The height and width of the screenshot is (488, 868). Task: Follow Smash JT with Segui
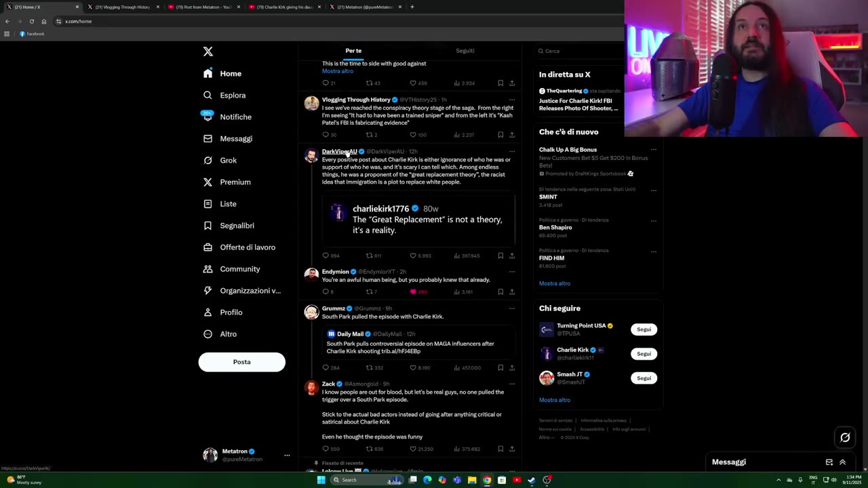click(x=644, y=378)
